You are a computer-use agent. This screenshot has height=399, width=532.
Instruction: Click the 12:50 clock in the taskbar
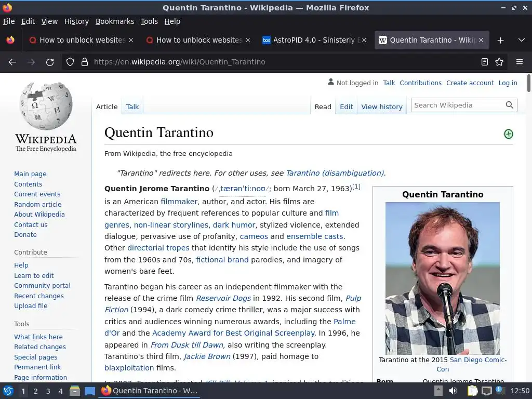pos(520,391)
